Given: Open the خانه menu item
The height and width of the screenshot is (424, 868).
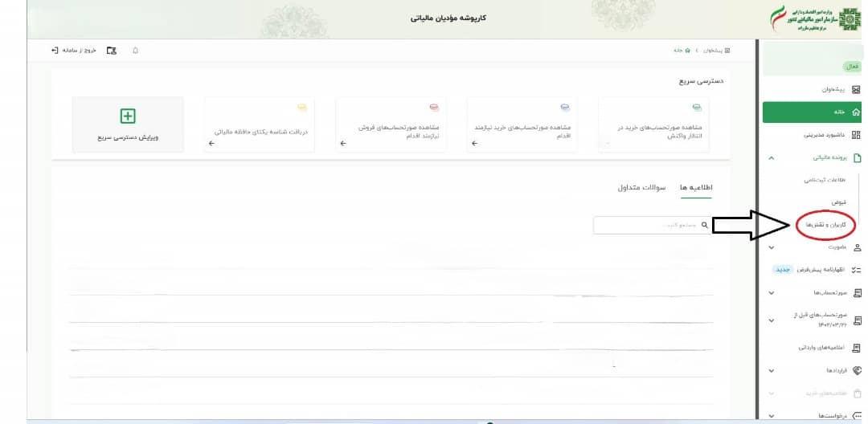Looking at the screenshot, I should coord(813,112).
